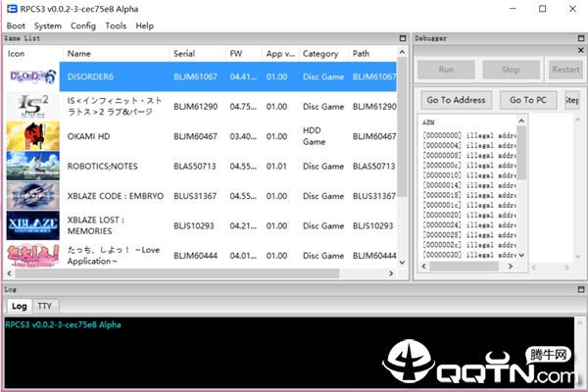Click the Go To Address button

click(x=456, y=100)
